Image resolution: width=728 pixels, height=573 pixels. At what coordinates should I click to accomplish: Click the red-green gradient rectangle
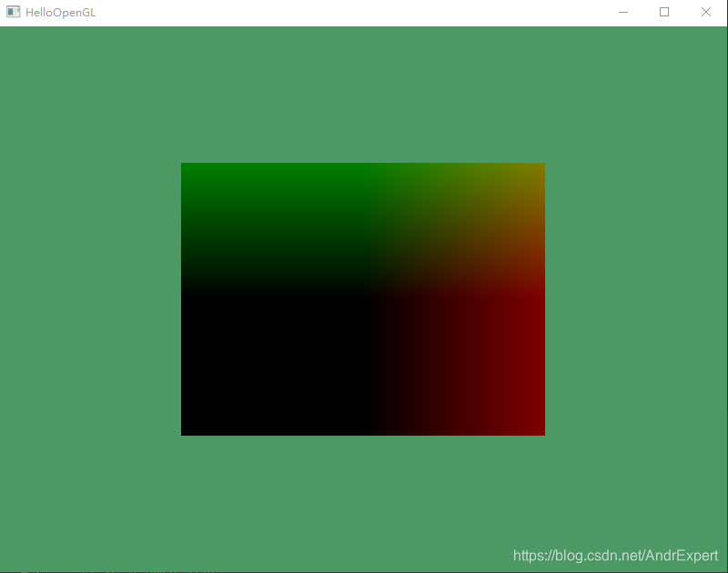362,299
